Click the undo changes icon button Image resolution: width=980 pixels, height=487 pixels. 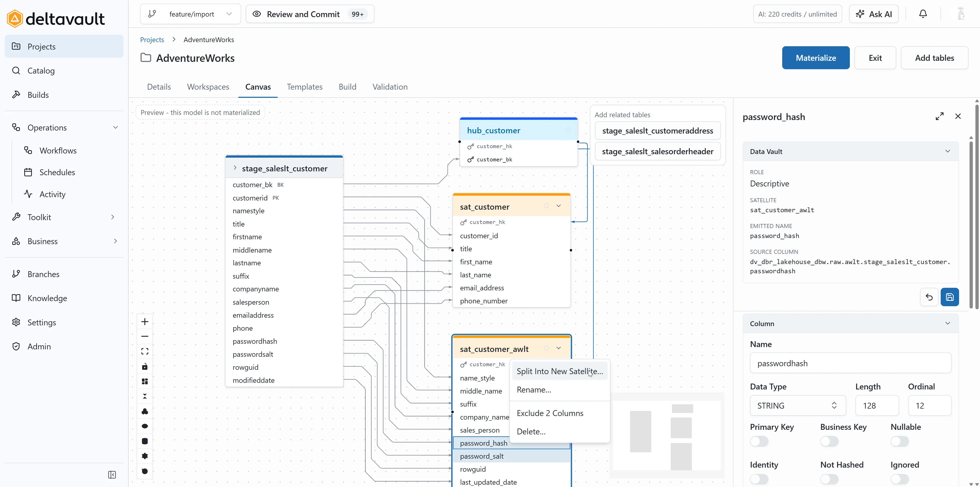929,297
